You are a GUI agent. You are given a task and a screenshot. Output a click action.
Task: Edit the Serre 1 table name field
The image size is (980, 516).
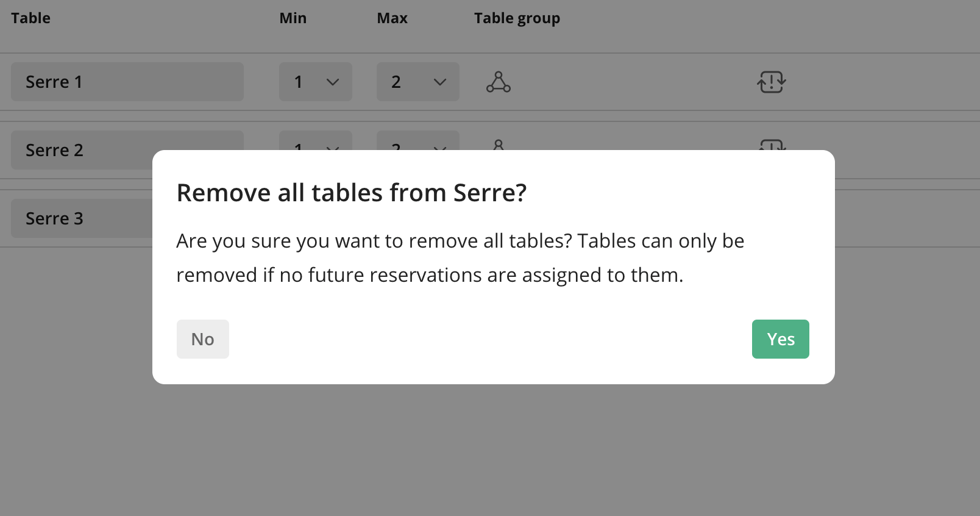(x=127, y=82)
